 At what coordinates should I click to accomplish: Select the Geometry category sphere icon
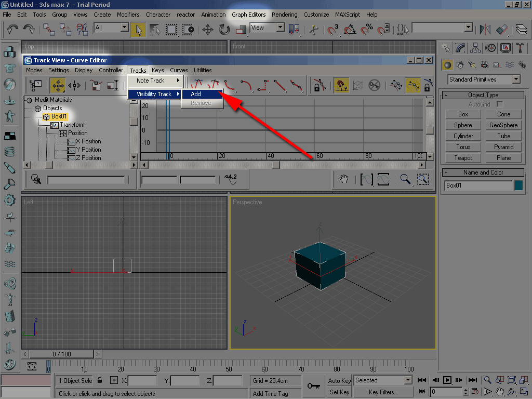[447, 64]
